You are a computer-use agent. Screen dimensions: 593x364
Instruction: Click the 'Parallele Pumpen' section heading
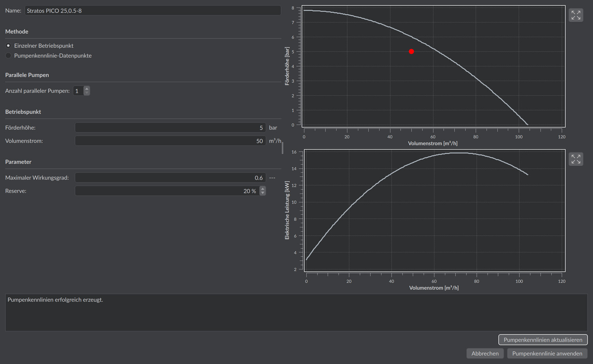click(x=27, y=75)
